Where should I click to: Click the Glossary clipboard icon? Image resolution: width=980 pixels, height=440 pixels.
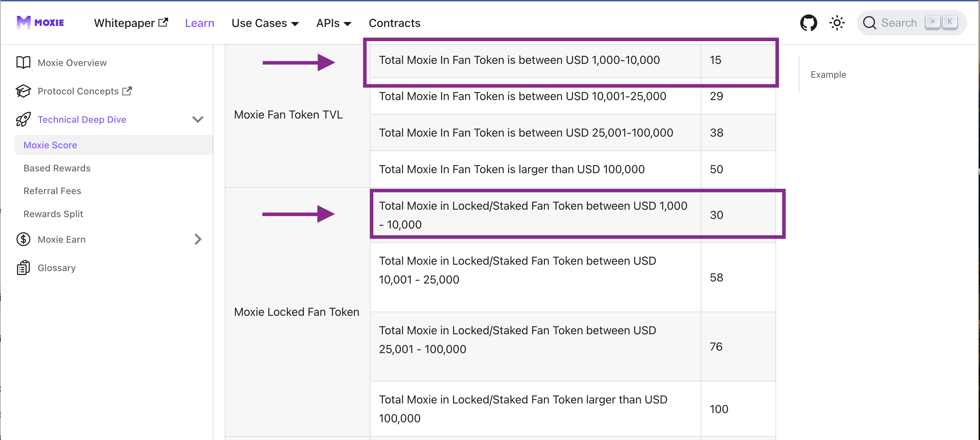tap(23, 268)
